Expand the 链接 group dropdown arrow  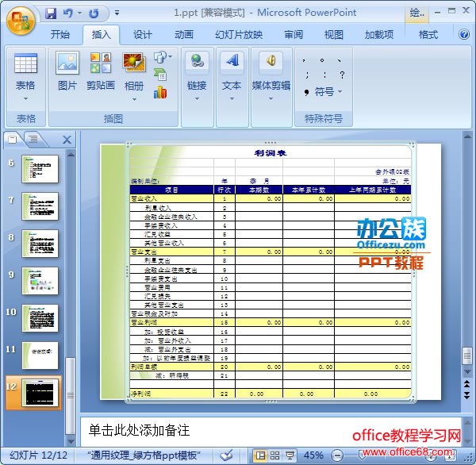click(197, 98)
